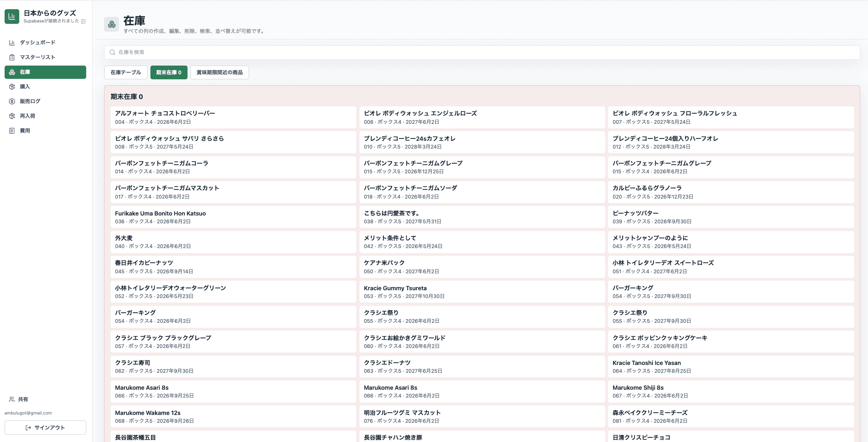Open Kracie Tanoshi Ice Yasan card
868x442 pixels.
731,366
